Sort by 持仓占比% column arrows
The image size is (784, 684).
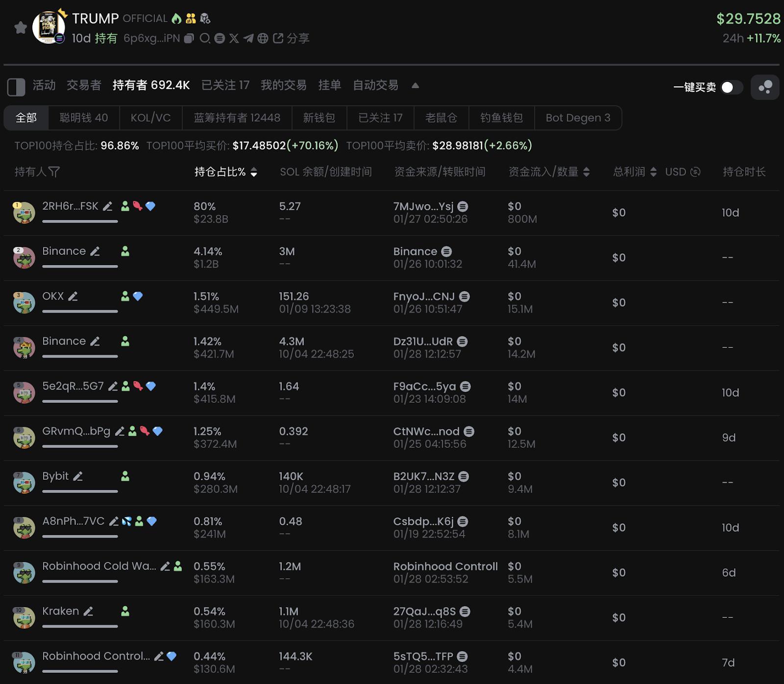[254, 172]
